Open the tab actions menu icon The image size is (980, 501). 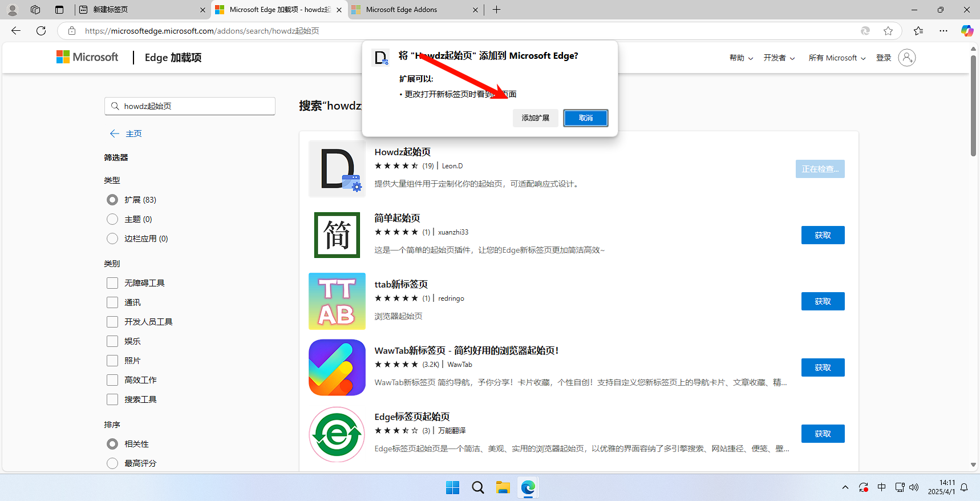pyautogui.click(x=59, y=10)
